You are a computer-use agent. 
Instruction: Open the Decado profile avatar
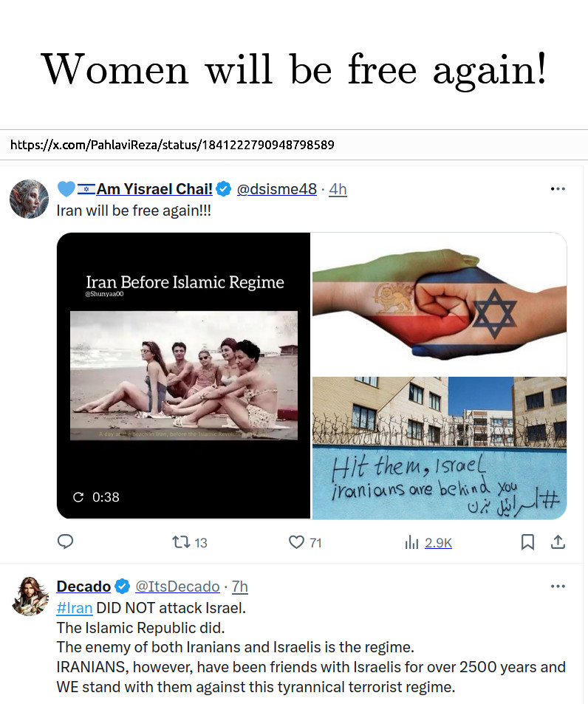[x=29, y=596]
